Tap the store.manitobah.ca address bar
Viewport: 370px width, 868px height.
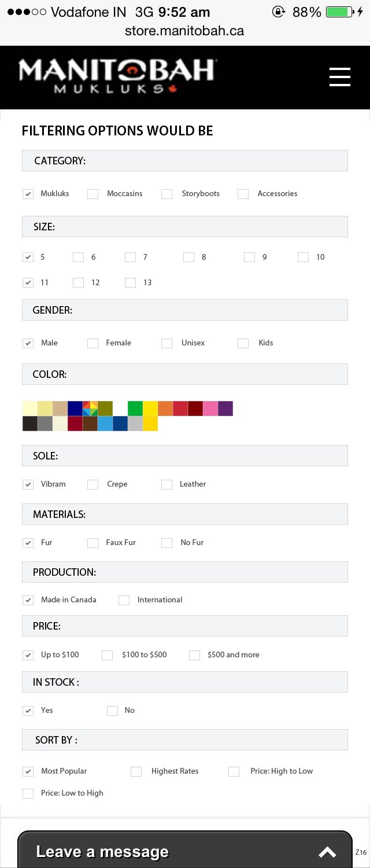tap(184, 31)
